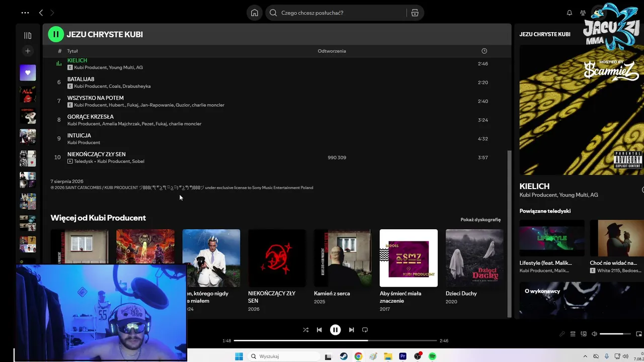
Task: Open artist Sobel link
Action: 138,161
